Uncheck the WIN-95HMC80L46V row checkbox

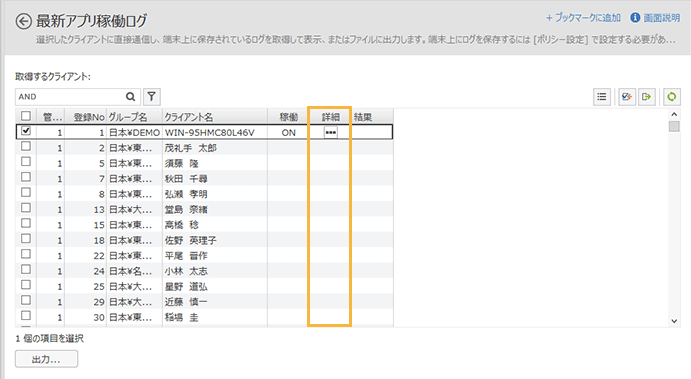[26, 131]
